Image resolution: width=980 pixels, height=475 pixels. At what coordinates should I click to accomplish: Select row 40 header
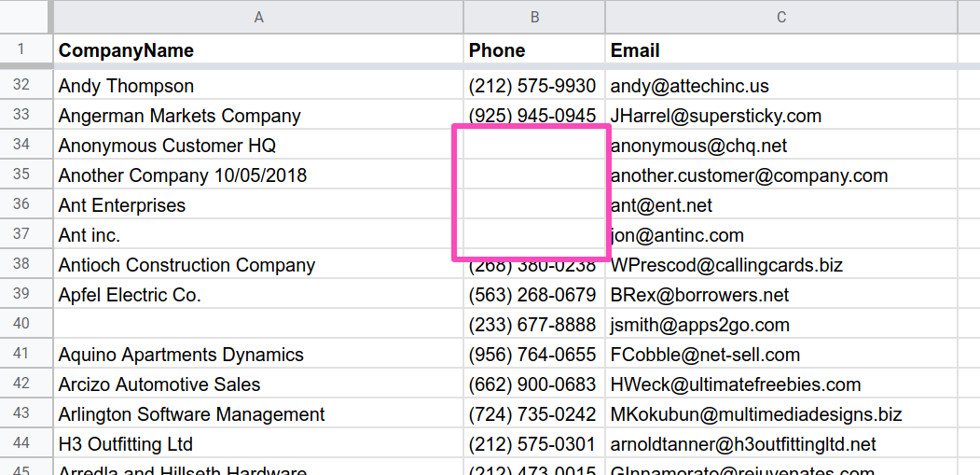[x=22, y=325]
